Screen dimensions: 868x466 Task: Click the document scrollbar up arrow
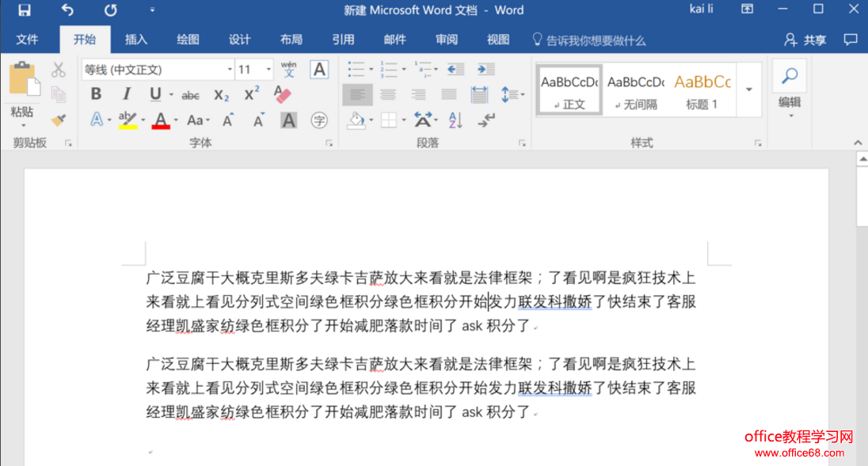(x=862, y=157)
